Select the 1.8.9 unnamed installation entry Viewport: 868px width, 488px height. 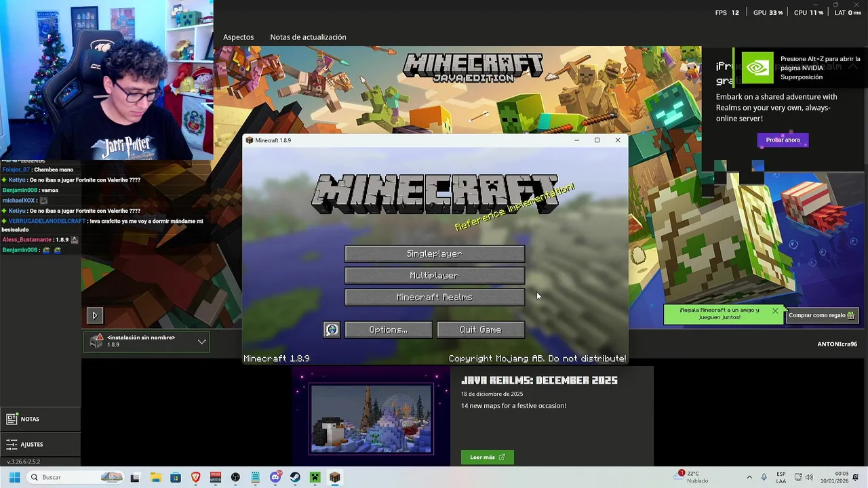(146, 341)
